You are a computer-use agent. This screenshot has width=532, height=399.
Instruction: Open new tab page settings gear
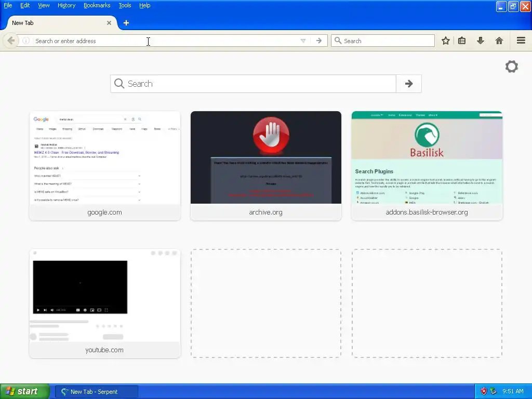coord(512,66)
